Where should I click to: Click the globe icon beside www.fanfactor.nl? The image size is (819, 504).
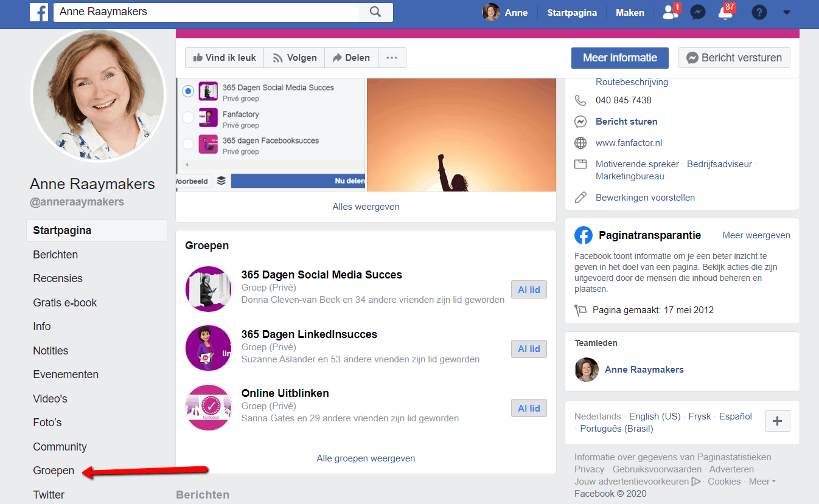(580, 143)
